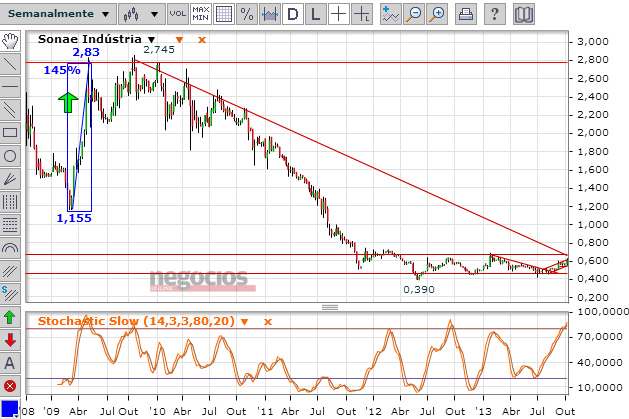The height and width of the screenshot is (419, 629).
Task: Select the rectangle drawing tool
Action: [x=10, y=133]
